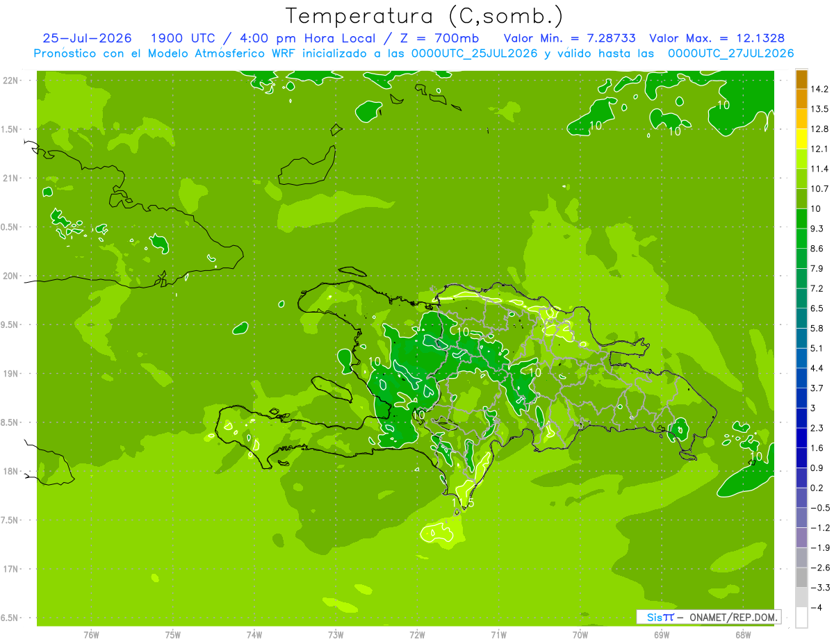
Task: Click the "70W" longitude label
Action: [580, 635]
